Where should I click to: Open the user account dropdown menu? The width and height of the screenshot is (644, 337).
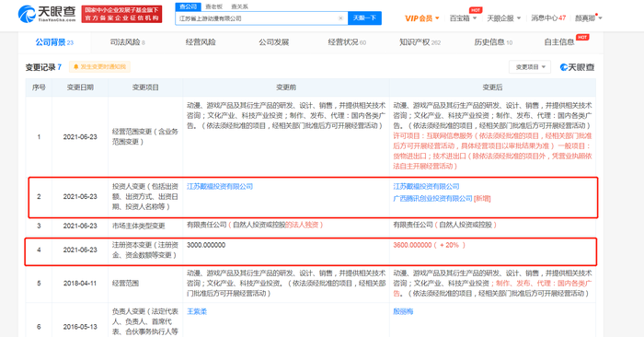pos(588,18)
